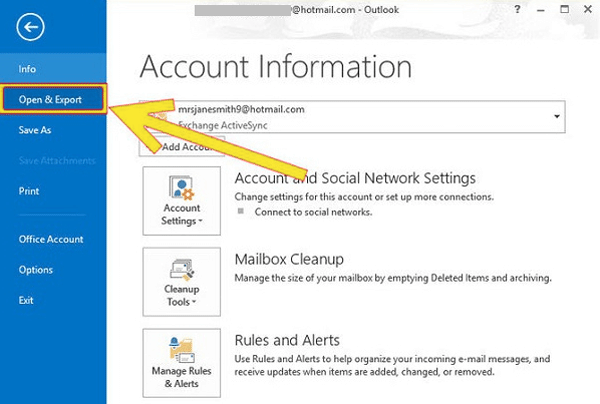Image resolution: width=600 pixels, height=404 pixels.
Task: Click the Exchange ActiveSync text
Action: 223,125
